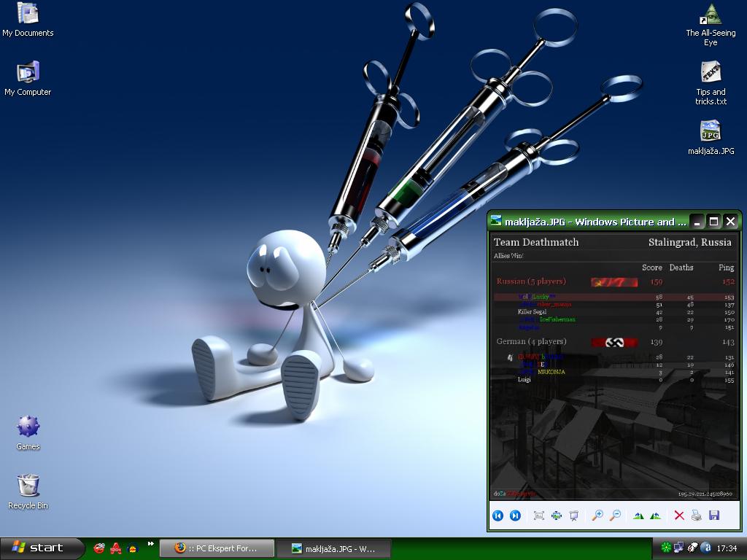The width and height of the screenshot is (747, 560).
Task: Rotate the image counterclockwise
Action: point(656,516)
